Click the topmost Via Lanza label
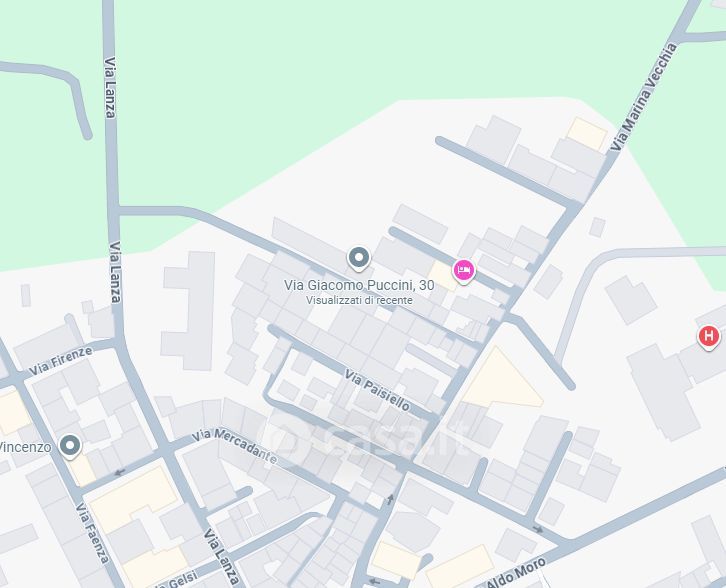726x588 pixels. [x=110, y=88]
